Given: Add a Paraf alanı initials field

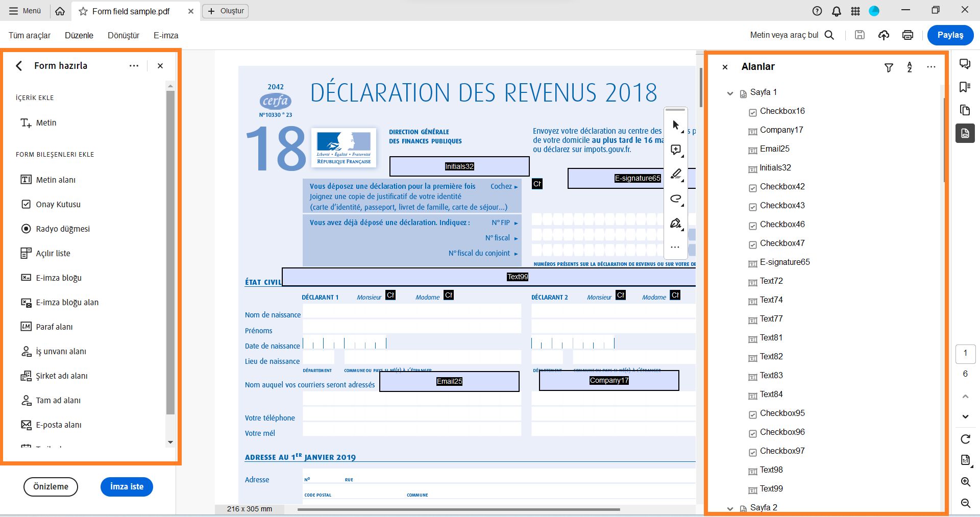Looking at the screenshot, I should (46, 327).
